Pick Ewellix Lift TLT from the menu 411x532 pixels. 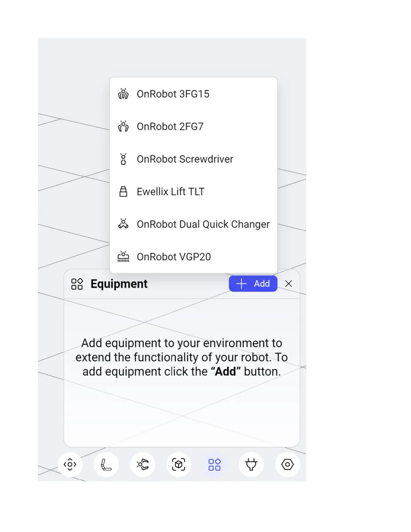pyautogui.click(x=171, y=192)
